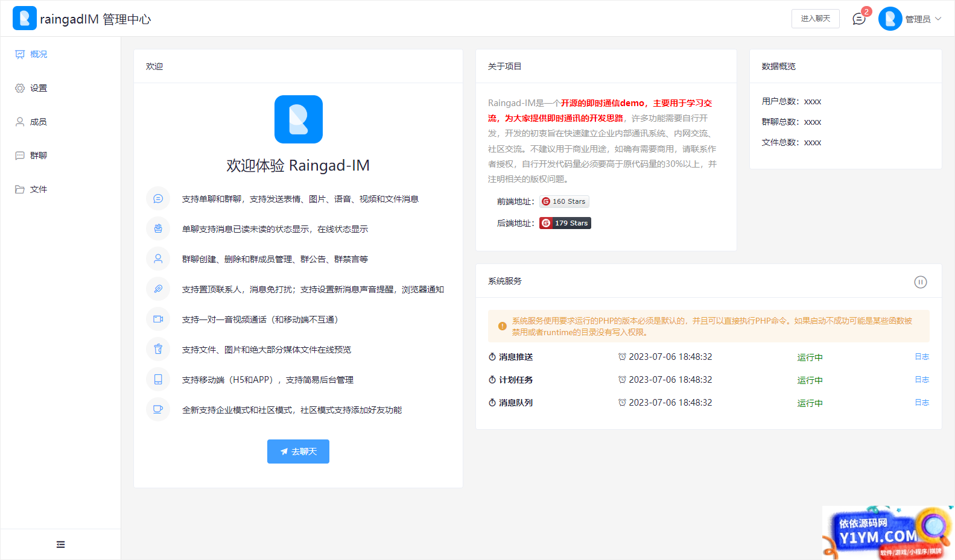Click the 概况 overview icon in sidebar
The height and width of the screenshot is (560, 955).
tap(20, 54)
